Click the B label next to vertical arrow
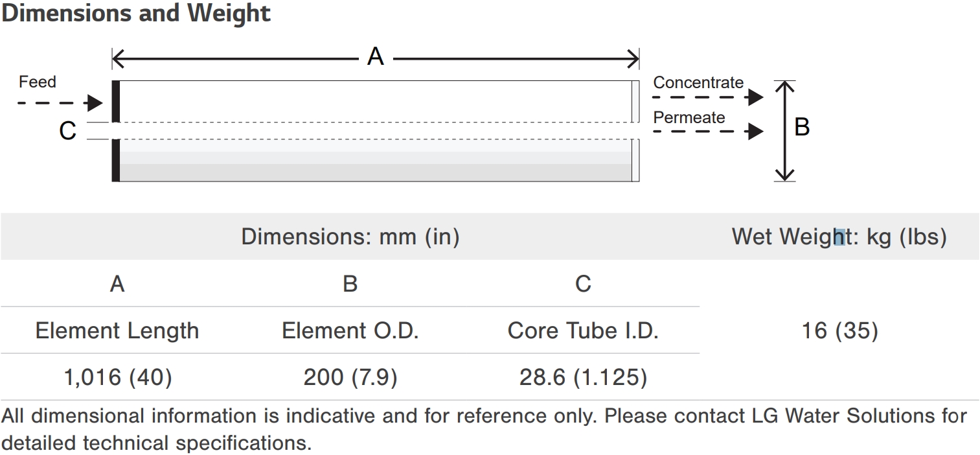Screen dimensions: 980x455 pyautogui.click(x=802, y=127)
